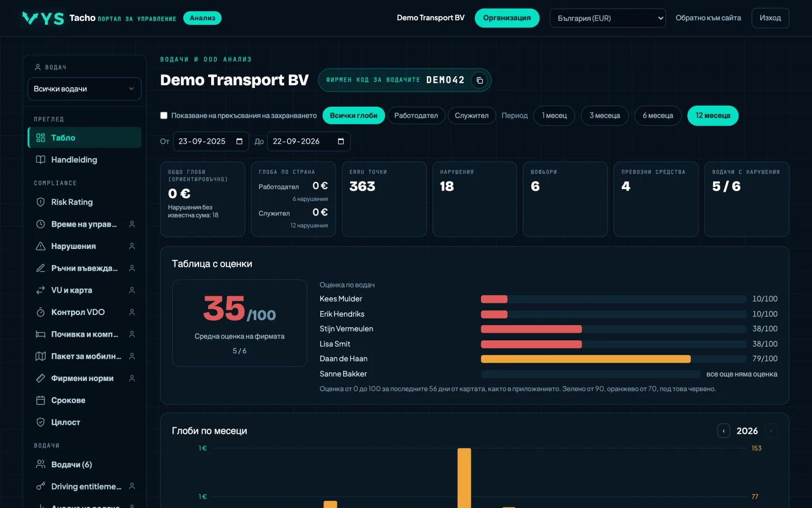This screenshot has width=812, height=508.
Task: Open the България (EUR) country selector
Action: click(x=607, y=18)
